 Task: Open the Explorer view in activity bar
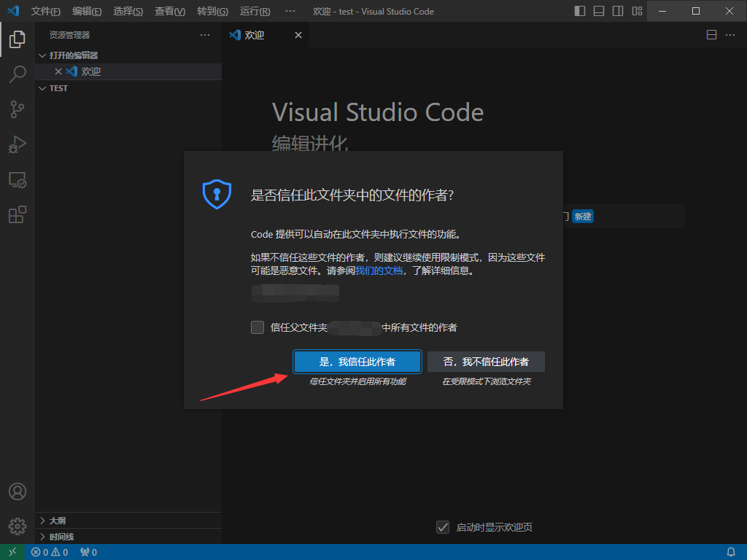pyautogui.click(x=18, y=39)
